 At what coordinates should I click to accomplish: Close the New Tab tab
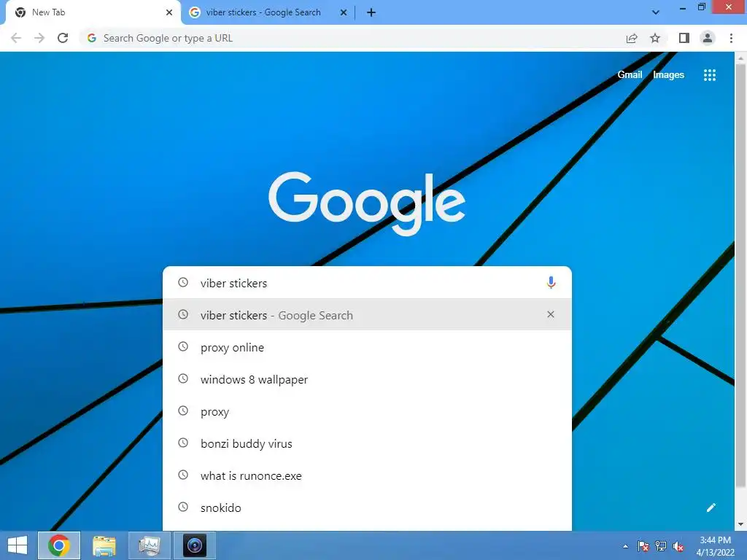pyautogui.click(x=169, y=12)
